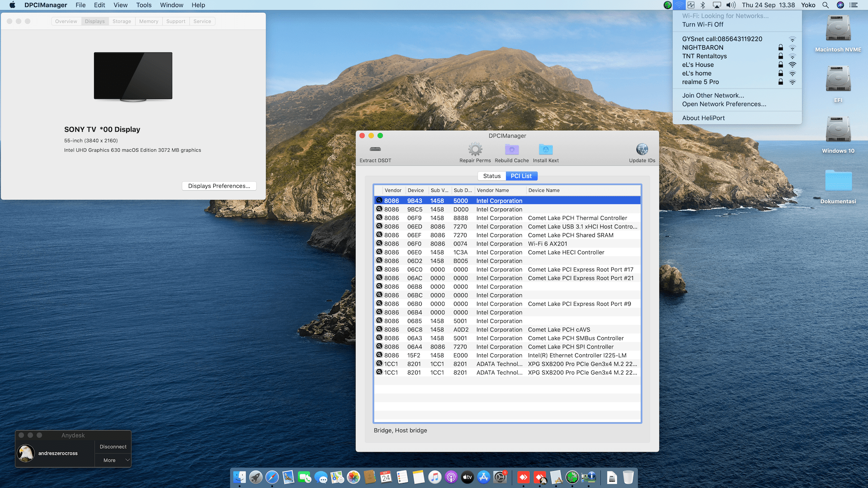Screen dimensions: 868x488
Task: Switch to the Storage tab
Action: [x=122, y=21]
